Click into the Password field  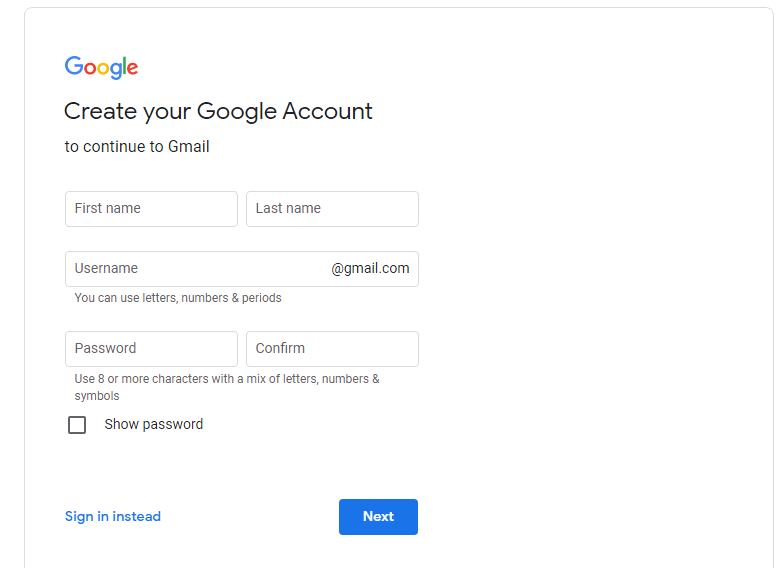151,349
